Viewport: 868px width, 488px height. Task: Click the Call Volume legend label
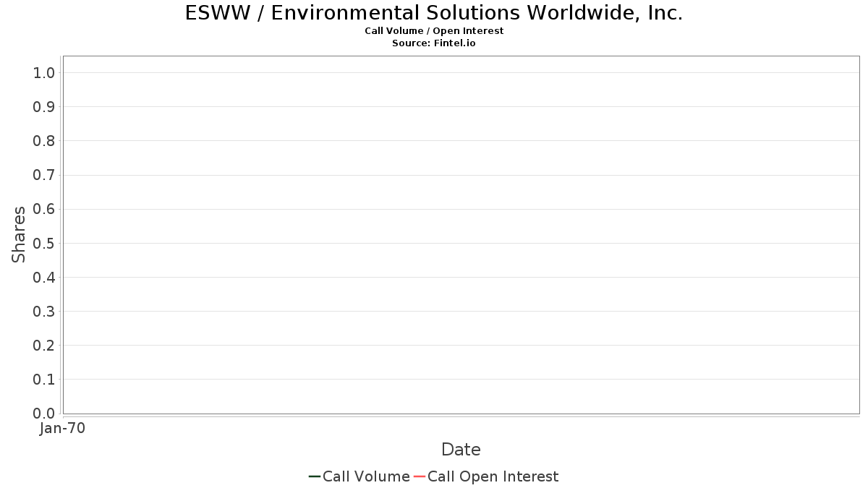[x=366, y=476]
